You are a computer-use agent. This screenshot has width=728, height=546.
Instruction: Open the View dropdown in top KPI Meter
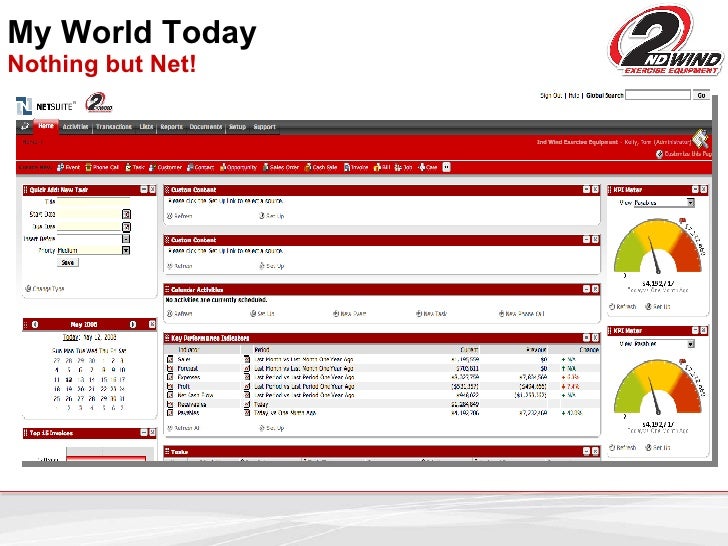point(690,202)
